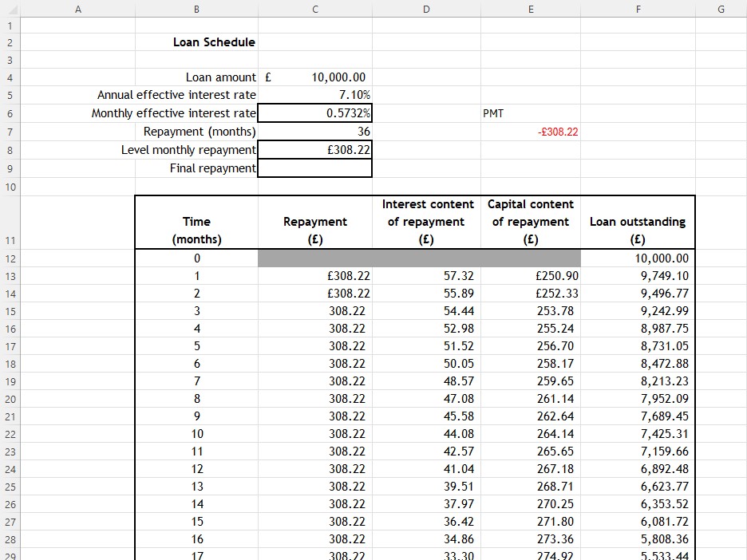
Task: Click loan outstanding 9,749.10
Action: pyautogui.click(x=665, y=276)
